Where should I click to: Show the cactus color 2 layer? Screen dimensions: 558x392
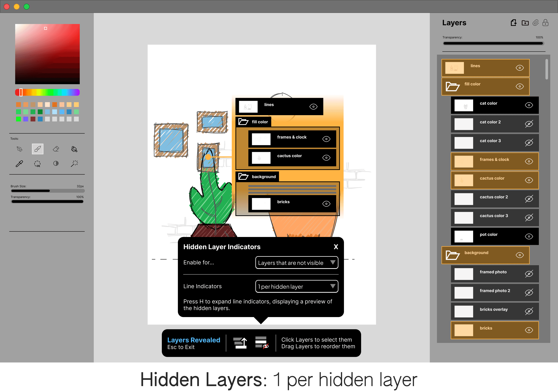click(x=529, y=199)
